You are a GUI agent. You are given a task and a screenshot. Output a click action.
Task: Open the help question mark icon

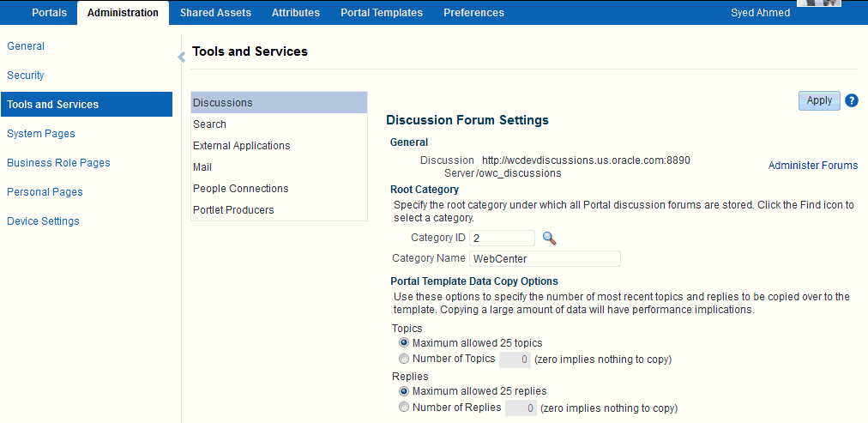(x=852, y=100)
